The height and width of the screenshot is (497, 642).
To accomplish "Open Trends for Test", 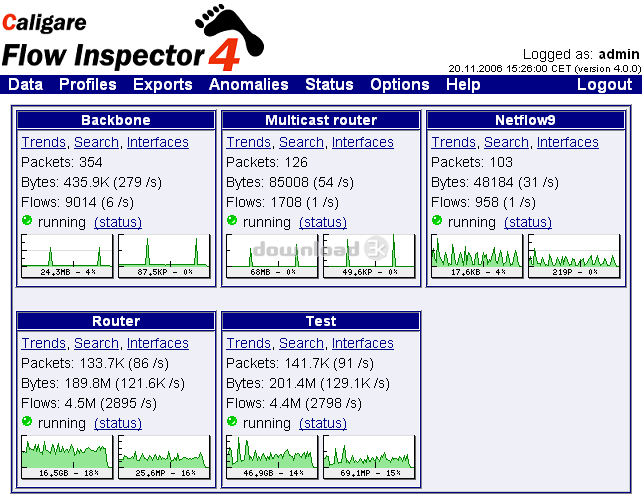I will 249,343.
